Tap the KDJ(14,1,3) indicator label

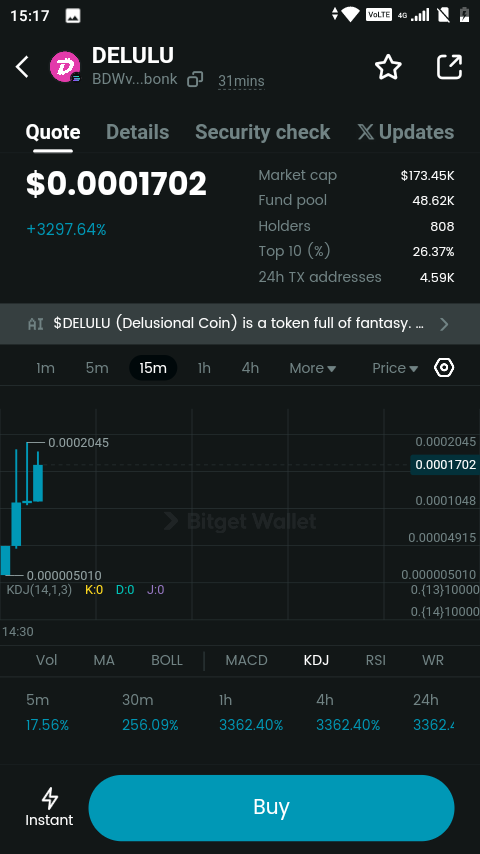point(39,589)
